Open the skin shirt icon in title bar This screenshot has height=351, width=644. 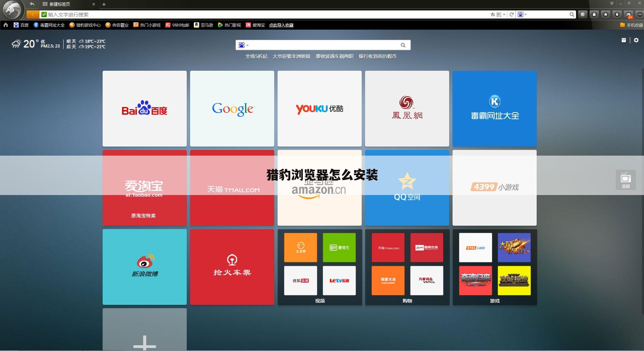point(612,3)
